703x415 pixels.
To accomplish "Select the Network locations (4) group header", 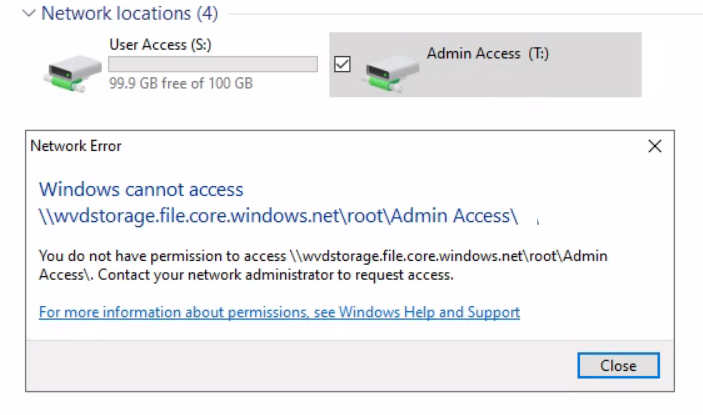I will [130, 13].
